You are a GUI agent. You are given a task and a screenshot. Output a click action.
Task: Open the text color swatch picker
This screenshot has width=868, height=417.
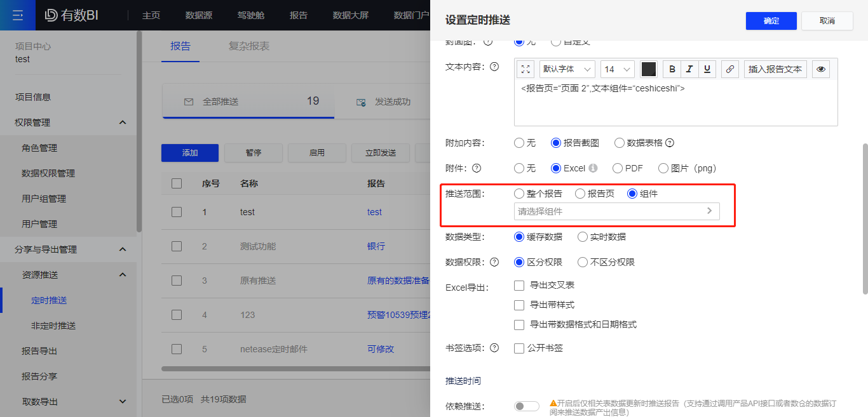click(x=648, y=69)
